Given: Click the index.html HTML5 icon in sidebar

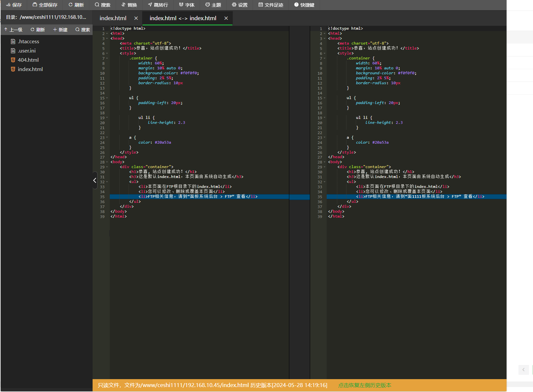Looking at the screenshot, I should 13,69.
